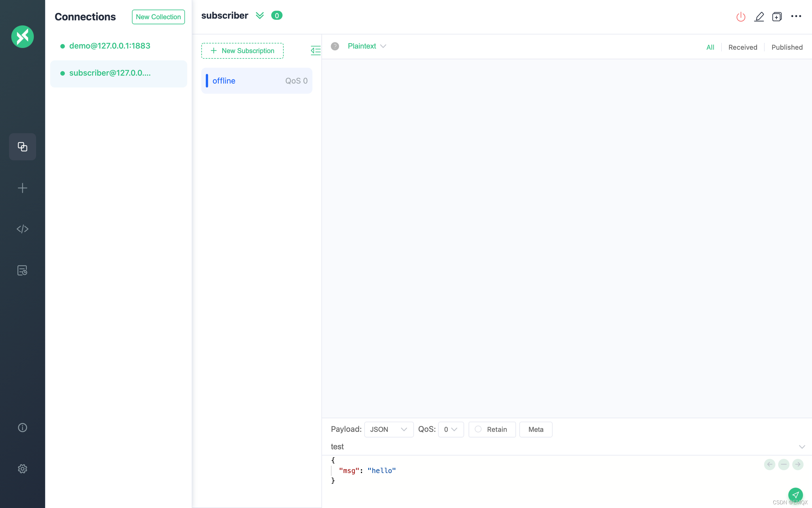Open the Payload JSON dropdown
The height and width of the screenshot is (508, 812).
click(388, 429)
